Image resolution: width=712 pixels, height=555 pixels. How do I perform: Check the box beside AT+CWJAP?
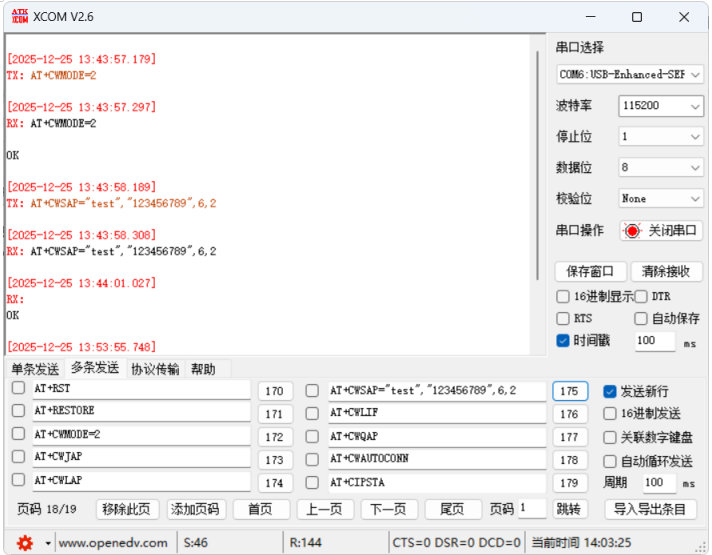[18, 456]
